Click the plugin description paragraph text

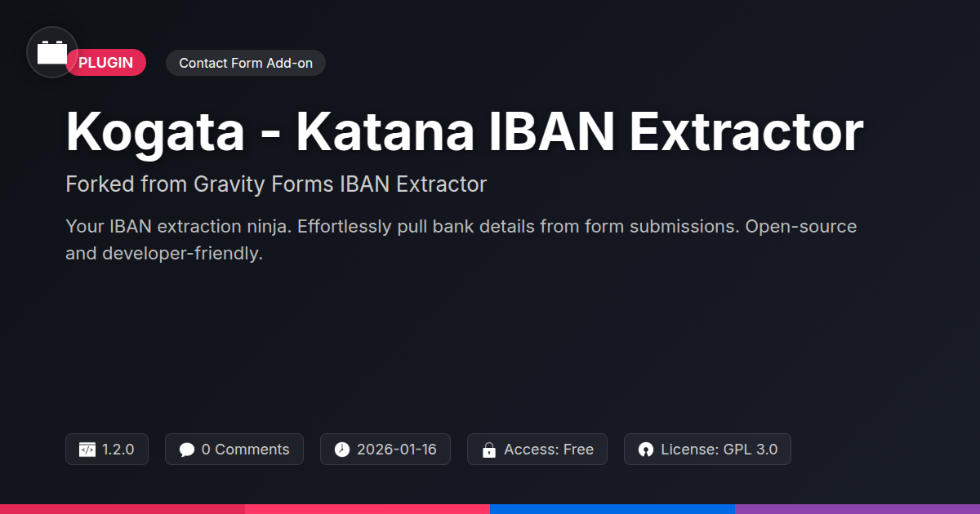coord(461,240)
